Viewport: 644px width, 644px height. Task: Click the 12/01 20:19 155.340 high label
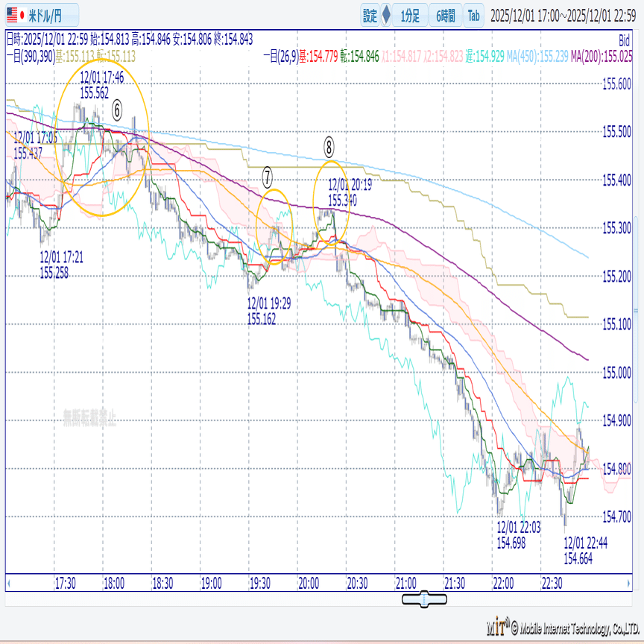[350, 192]
